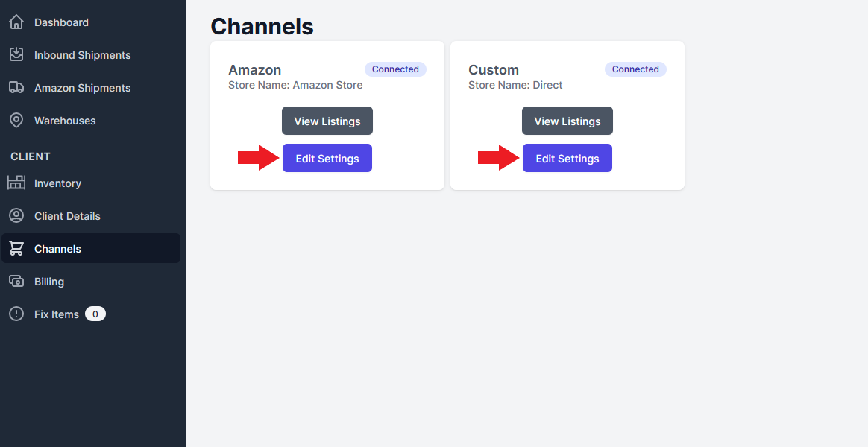
Task: Navigate to Warehouses
Action: (91, 120)
